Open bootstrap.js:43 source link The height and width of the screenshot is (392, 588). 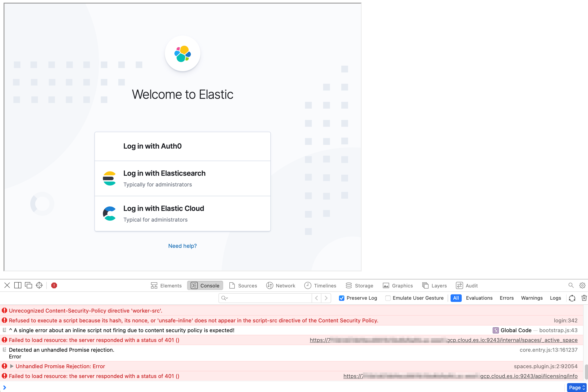pos(558,330)
